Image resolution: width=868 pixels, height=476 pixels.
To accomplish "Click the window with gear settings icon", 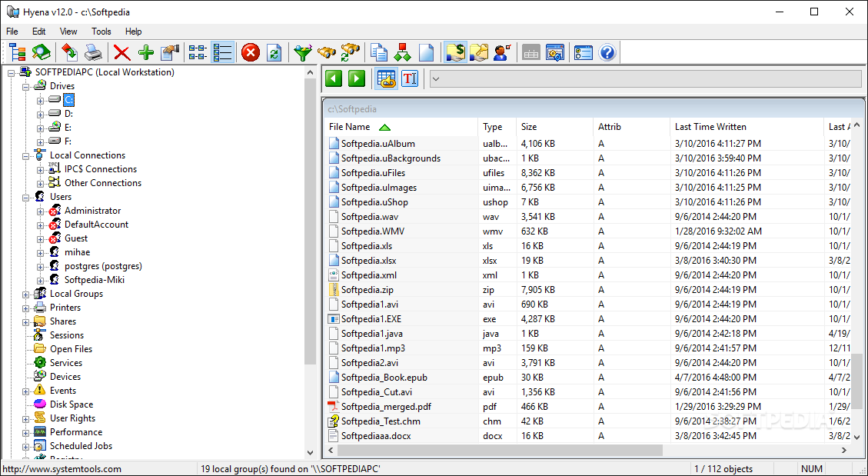I will pos(554,53).
